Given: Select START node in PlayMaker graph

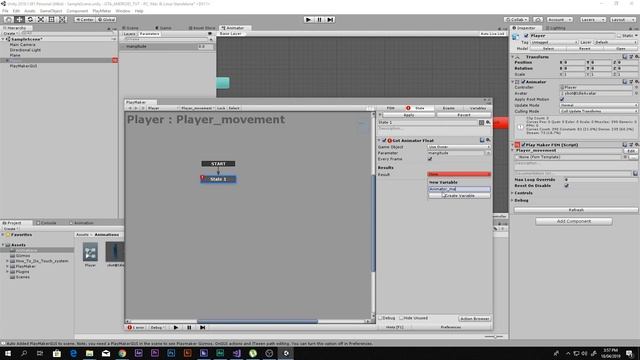Looking at the screenshot, I should pos(218,164).
